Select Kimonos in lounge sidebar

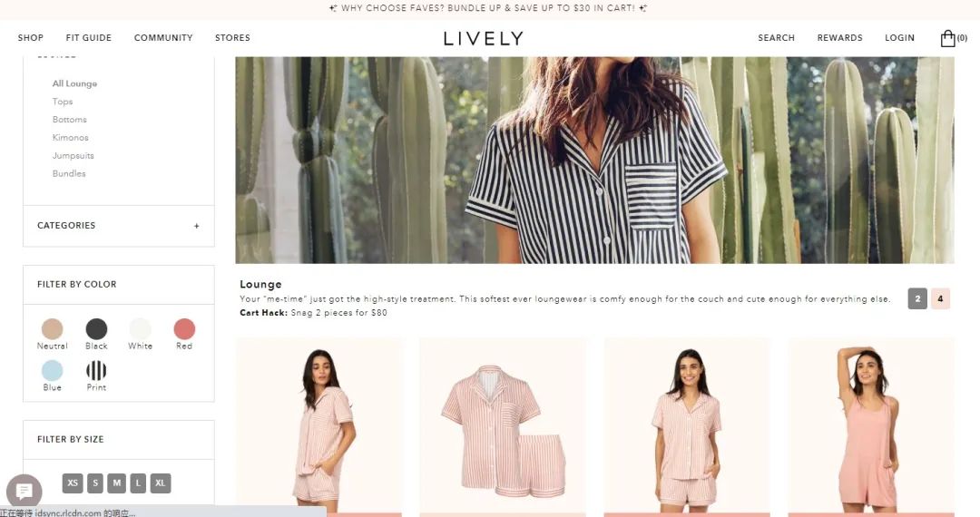click(x=71, y=137)
